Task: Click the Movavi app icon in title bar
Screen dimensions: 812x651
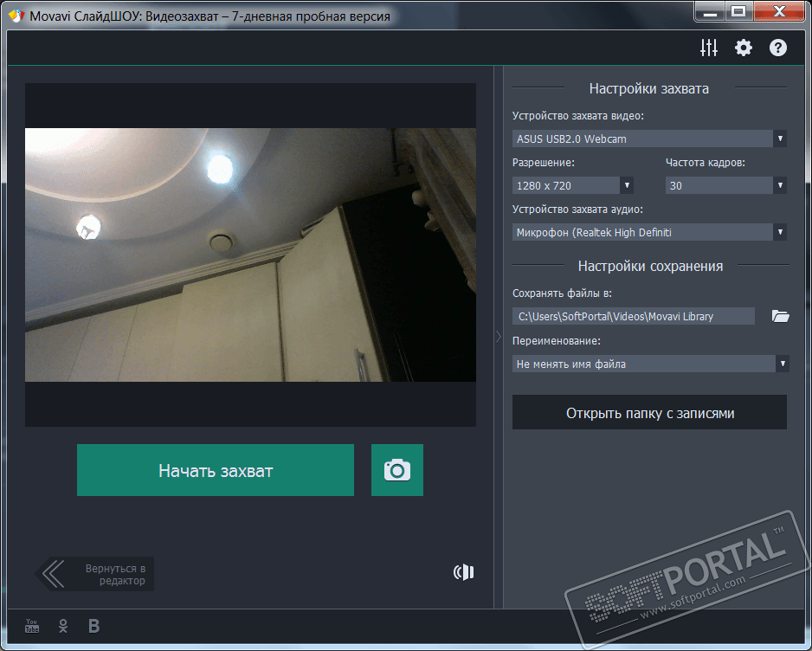Action: (x=16, y=16)
